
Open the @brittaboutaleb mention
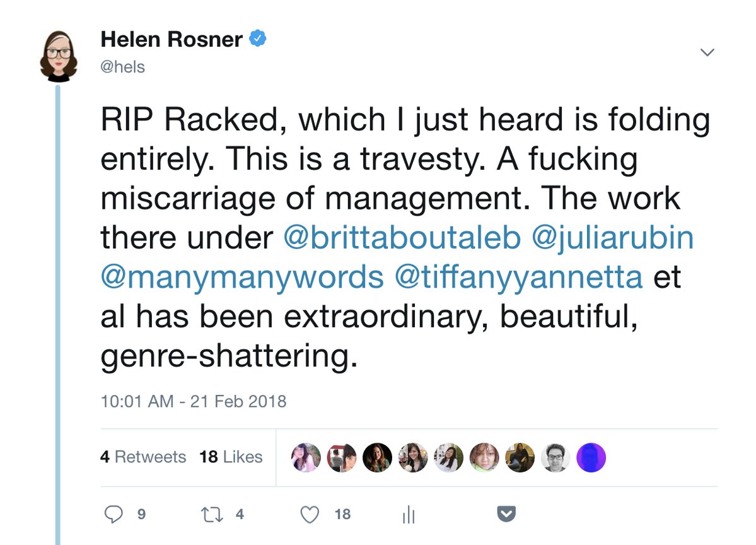[404, 237]
